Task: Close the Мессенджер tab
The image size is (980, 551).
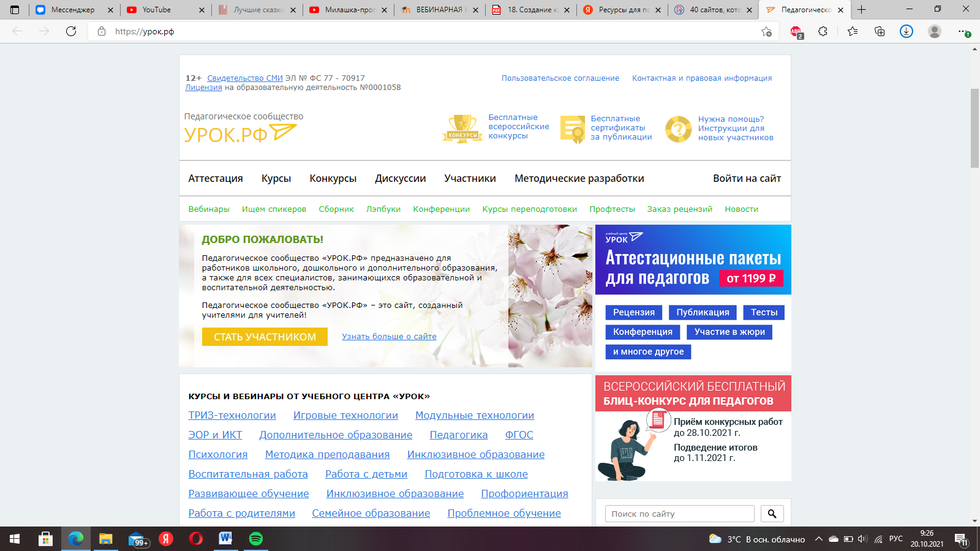Action: [110, 10]
